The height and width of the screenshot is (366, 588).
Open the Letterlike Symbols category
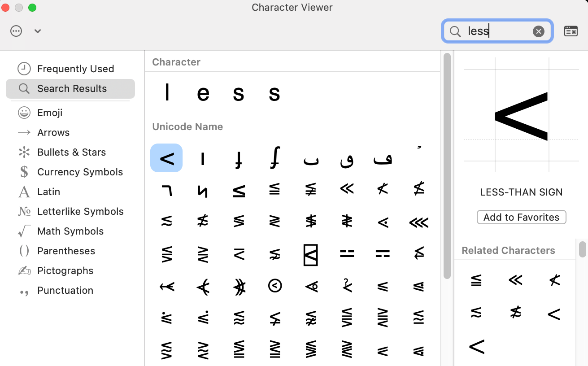click(70, 211)
